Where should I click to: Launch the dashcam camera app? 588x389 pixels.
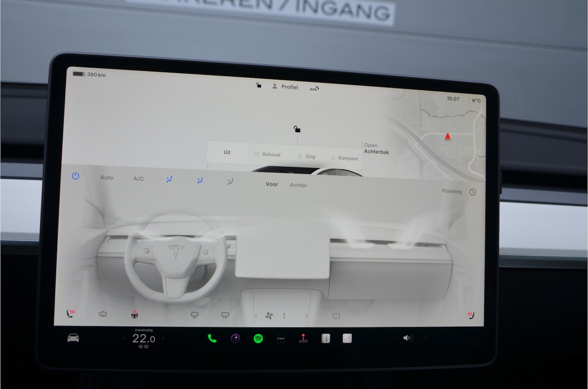(x=235, y=338)
